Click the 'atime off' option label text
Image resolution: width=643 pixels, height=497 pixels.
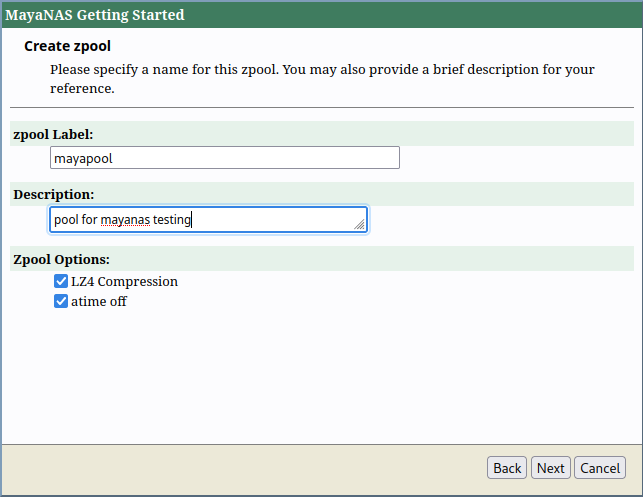[99, 301]
